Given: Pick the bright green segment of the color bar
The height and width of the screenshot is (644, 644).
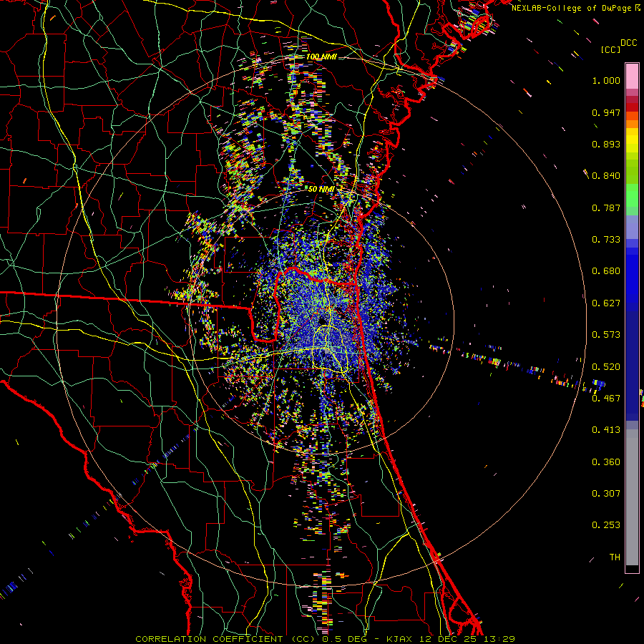Looking at the screenshot, I should (x=632, y=196).
